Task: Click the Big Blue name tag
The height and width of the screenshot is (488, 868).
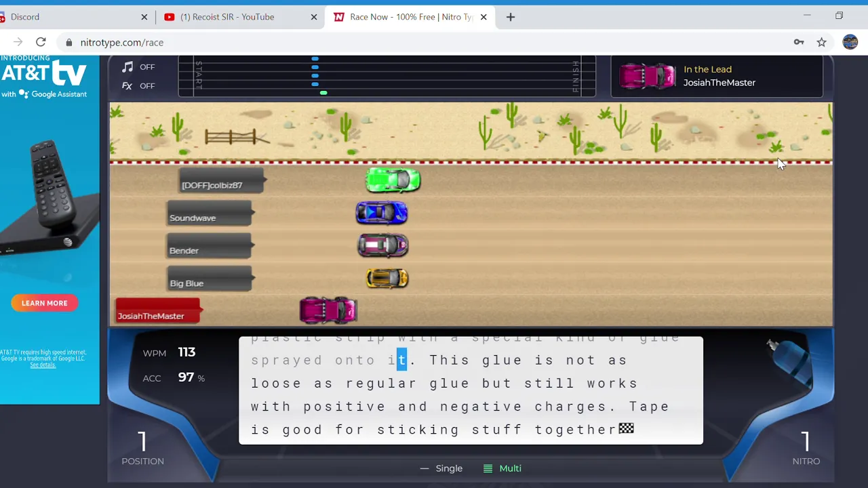Action: click(210, 279)
